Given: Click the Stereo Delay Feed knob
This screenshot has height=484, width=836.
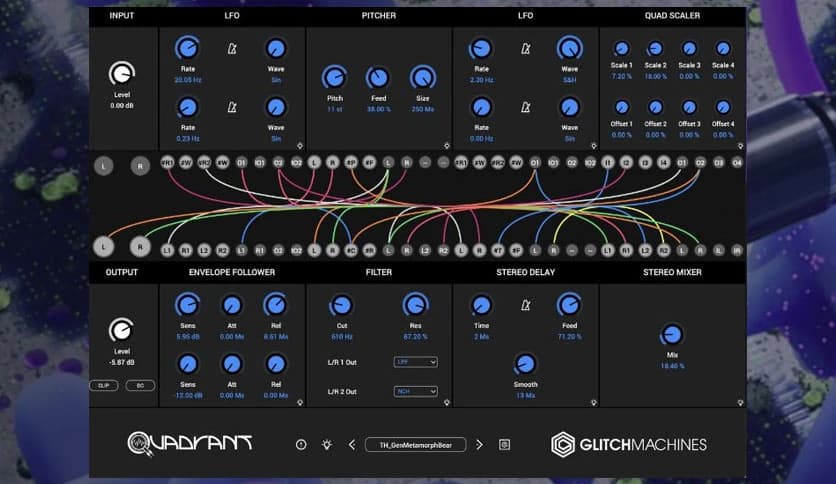Looking at the screenshot, I should pos(569,305).
